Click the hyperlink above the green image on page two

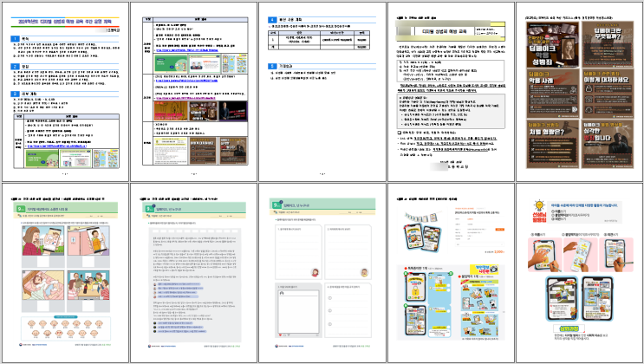(x=186, y=50)
